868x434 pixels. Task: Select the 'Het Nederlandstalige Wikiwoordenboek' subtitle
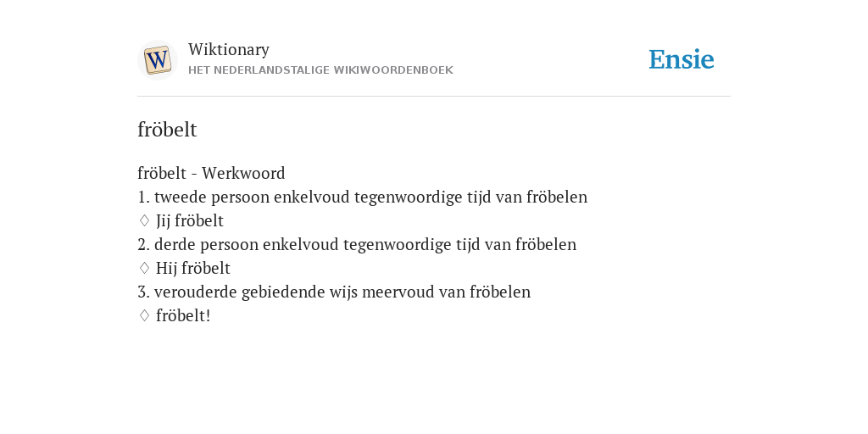[x=320, y=70]
